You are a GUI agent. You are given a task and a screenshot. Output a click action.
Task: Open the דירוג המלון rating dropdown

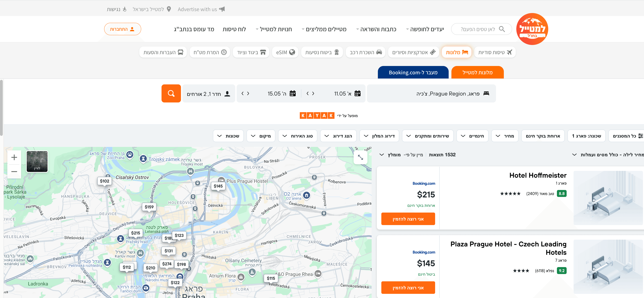point(379,136)
